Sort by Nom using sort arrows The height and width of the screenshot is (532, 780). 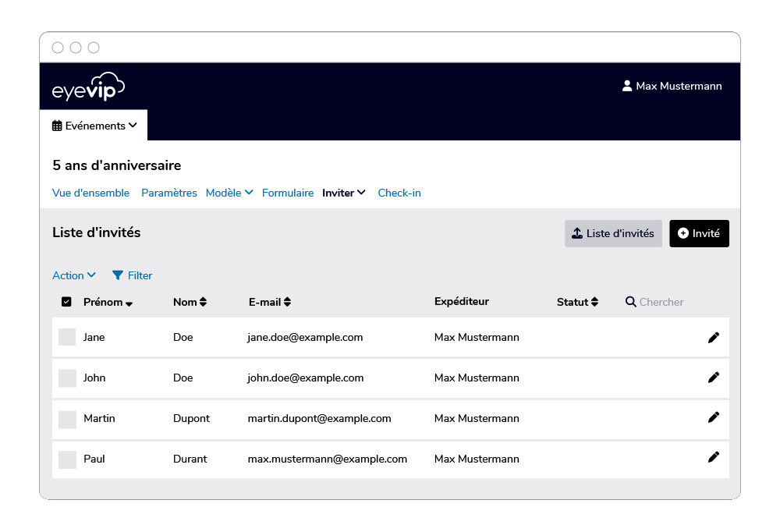203,302
